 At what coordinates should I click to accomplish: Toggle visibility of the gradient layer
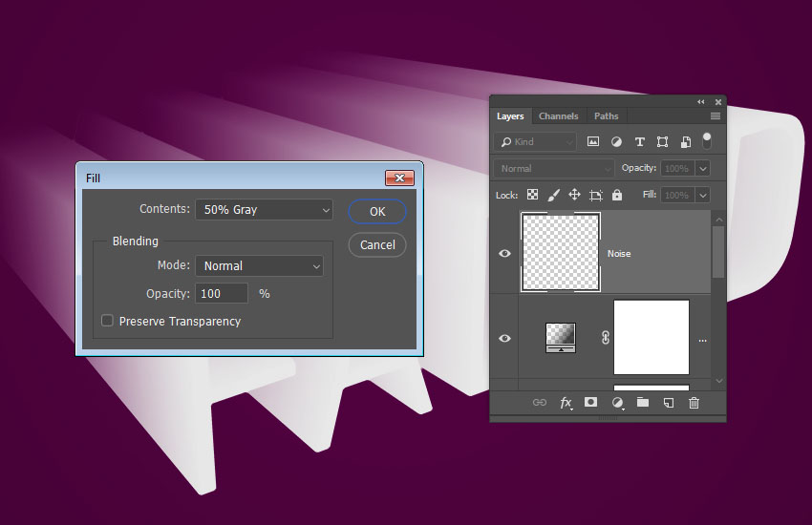(505, 338)
